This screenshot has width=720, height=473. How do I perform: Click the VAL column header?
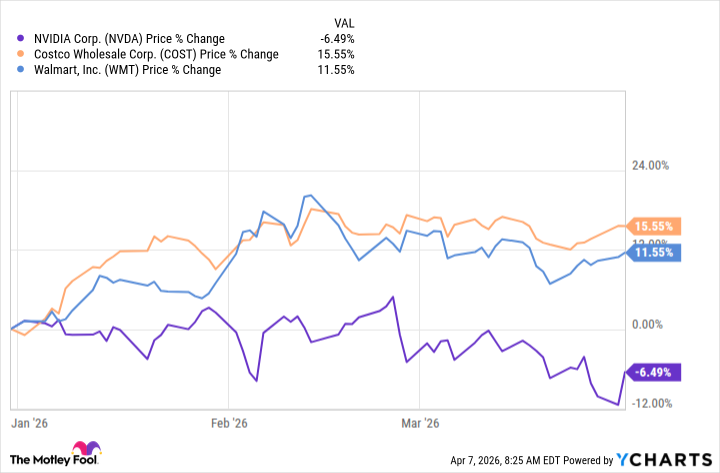click(x=340, y=22)
